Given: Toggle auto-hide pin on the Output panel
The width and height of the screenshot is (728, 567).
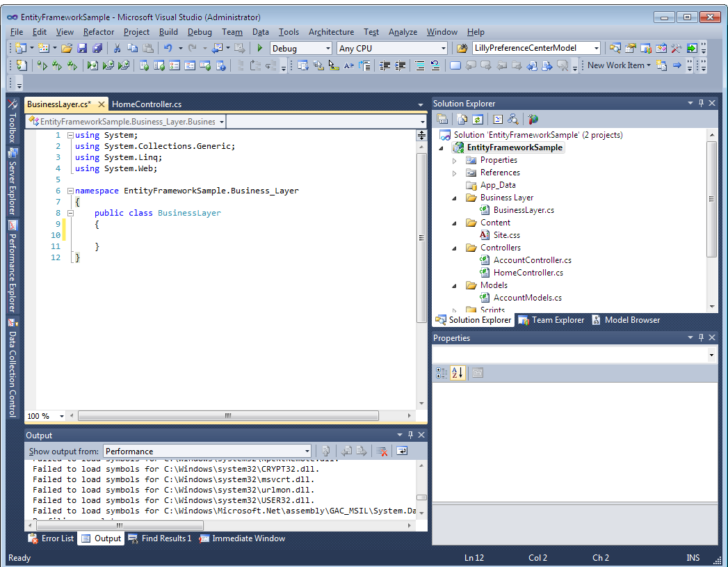Looking at the screenshot, I should (x=410, y=435).
